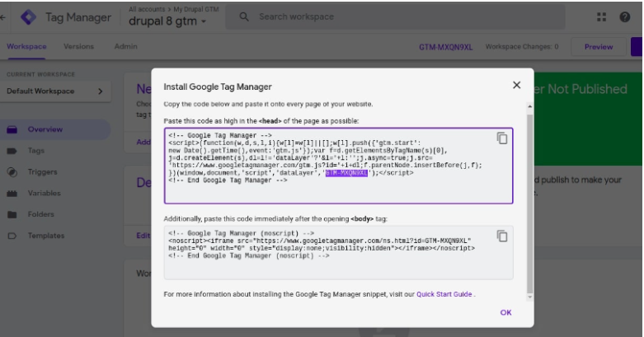Copy the head code snippet
The height and width of the screenshot is (337, 644).
point(501,138)
